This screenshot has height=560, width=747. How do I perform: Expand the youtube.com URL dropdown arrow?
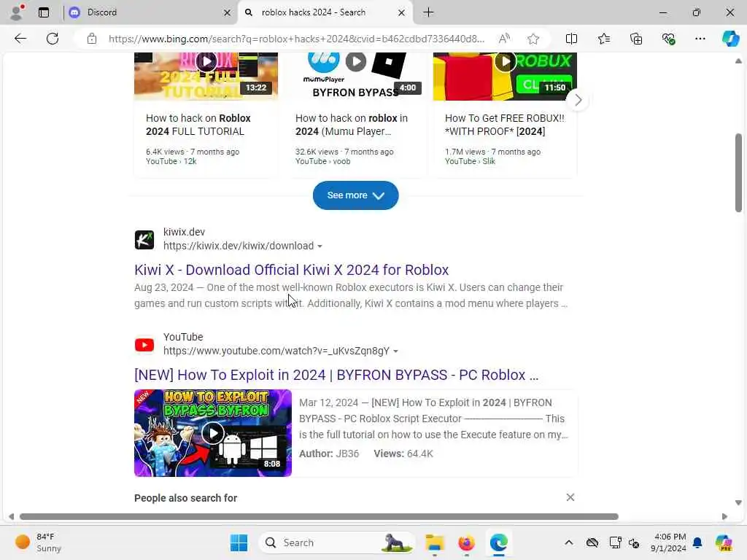[x=395, y=351]
